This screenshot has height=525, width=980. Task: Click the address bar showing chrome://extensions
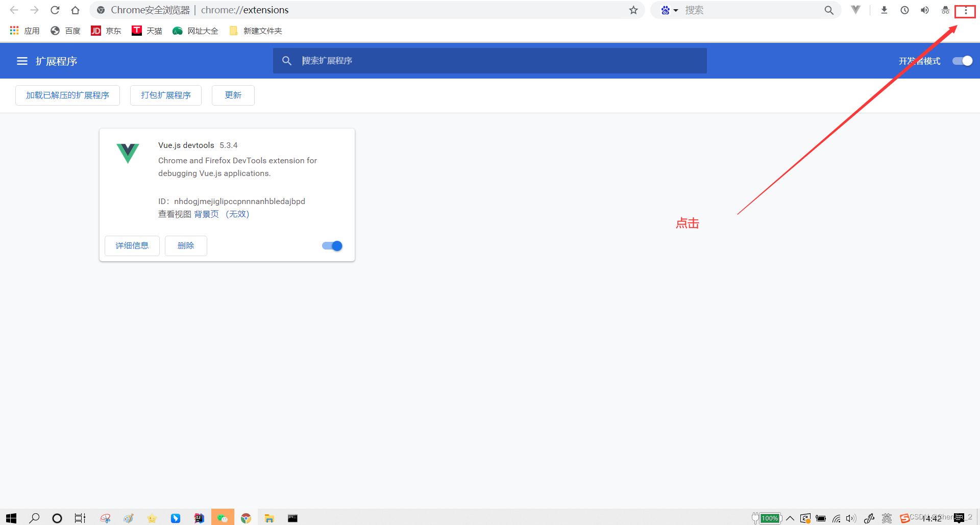point(367,10)
